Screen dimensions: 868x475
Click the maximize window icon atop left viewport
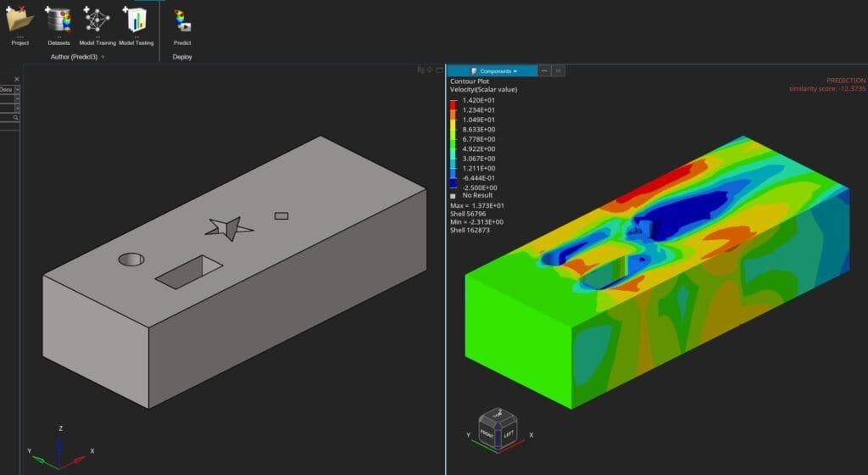pyautogui.click(x=439, y=70)
